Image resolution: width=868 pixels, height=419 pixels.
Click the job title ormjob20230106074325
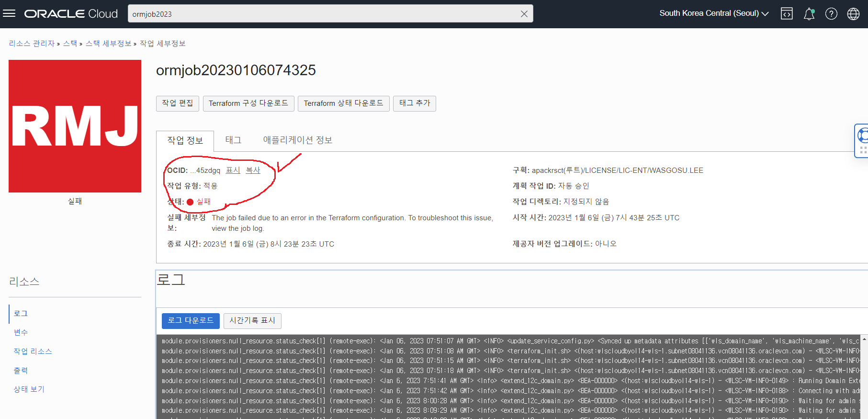click(x=236, y=70)
